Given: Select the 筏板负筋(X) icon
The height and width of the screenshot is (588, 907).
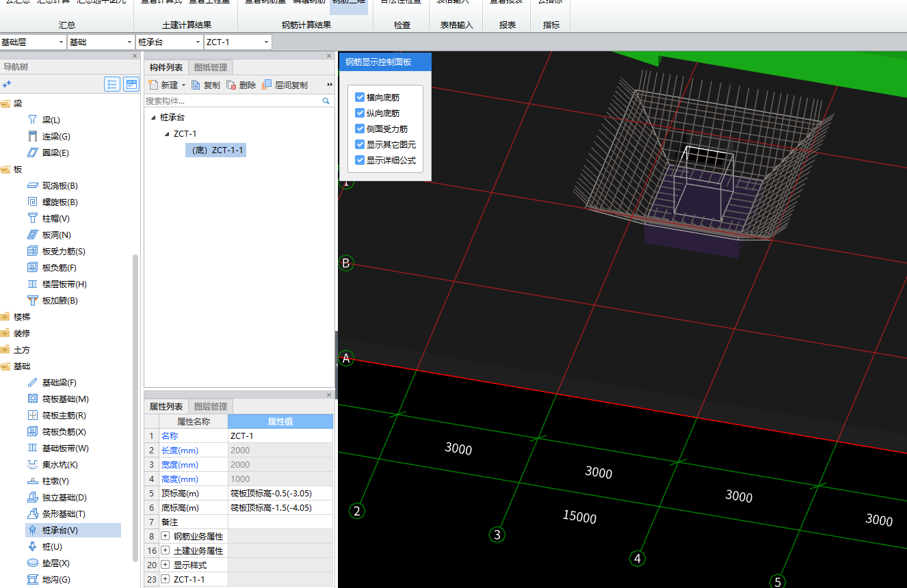Looking at the screenshot, I should [32, 431].
